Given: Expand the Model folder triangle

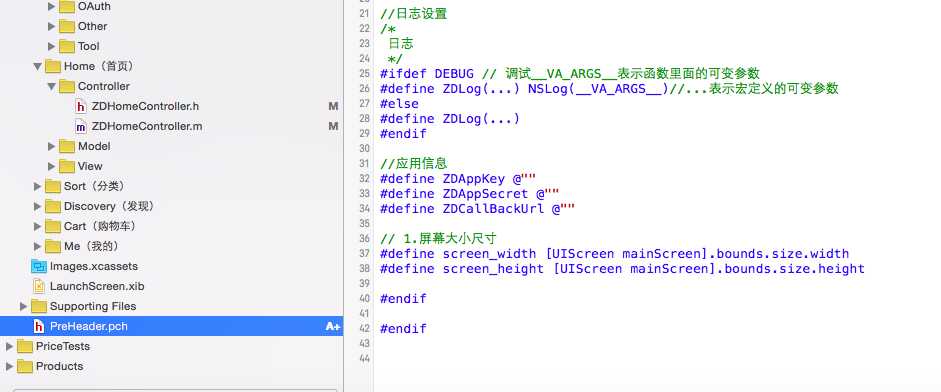Looking at the screenshot, I should [52, 146].
